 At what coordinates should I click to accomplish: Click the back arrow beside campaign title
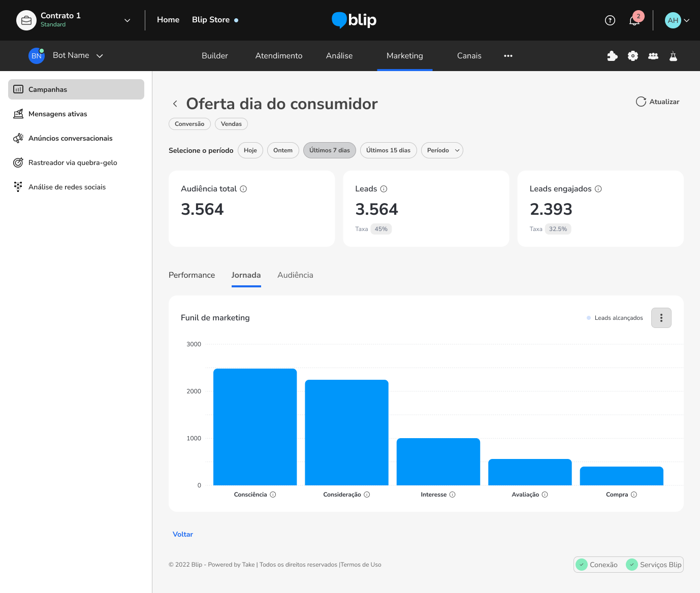click(175, 104)
